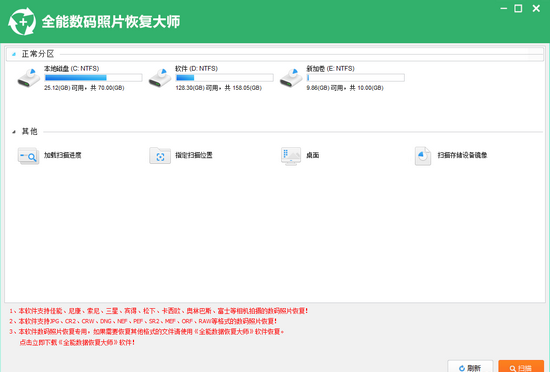Collapse the 正常分区 section
Viewport: 550px width, 372px height.
[x=14, y=54]
